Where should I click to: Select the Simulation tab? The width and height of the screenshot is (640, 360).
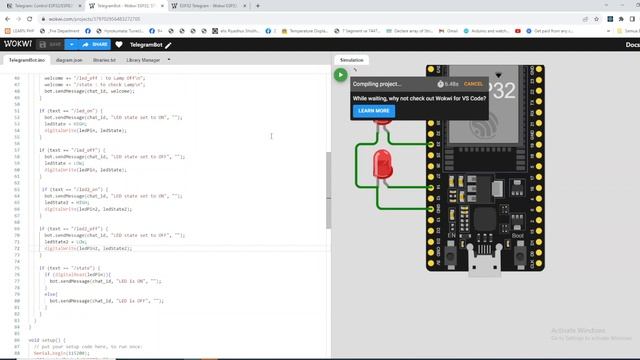coord(351,60)
